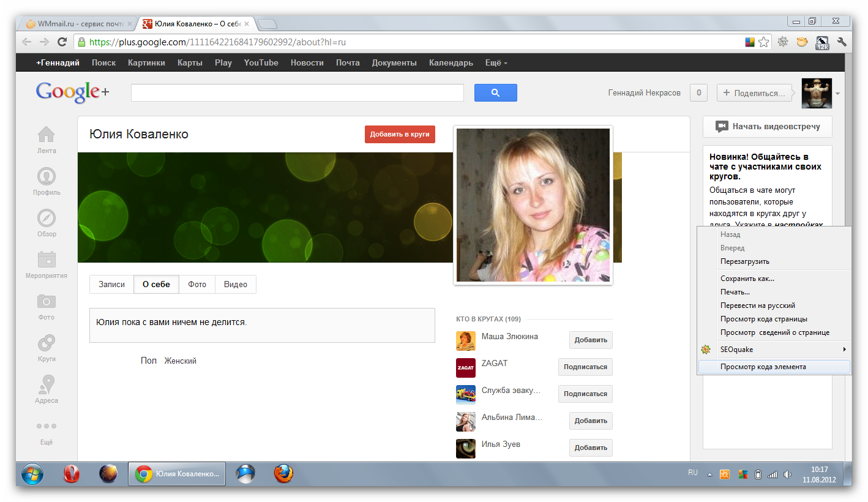Launch Opera from the taskbar
Image resolution: width=868 pixels, height=502 pixels.
[x=72, y=474]
